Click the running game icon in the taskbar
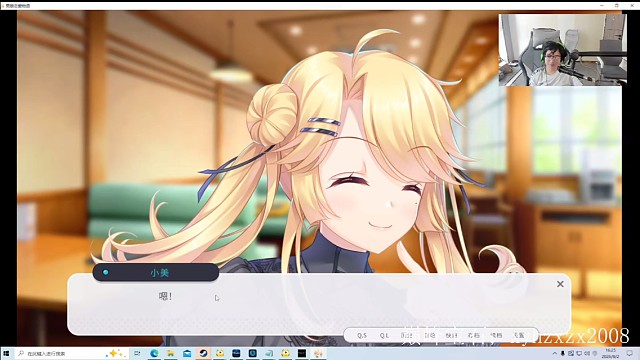640x360 pixels. tap(318, 353)
